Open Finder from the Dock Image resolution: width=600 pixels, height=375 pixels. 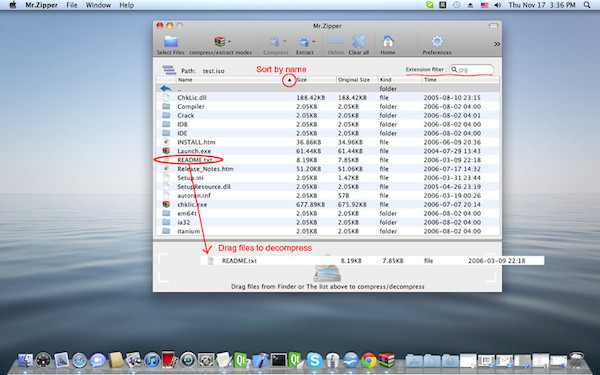click(26, 360)
